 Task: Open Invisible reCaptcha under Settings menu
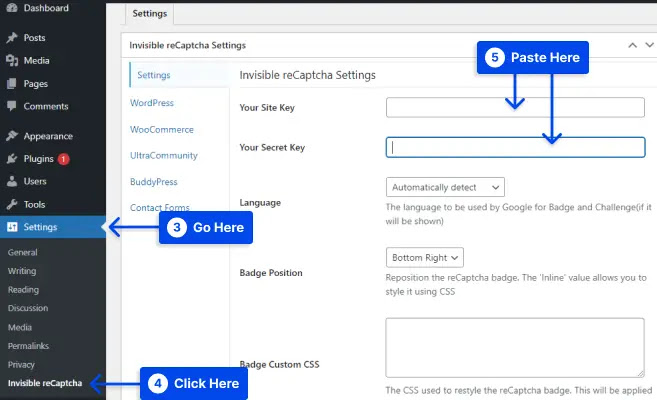[45, 383]
